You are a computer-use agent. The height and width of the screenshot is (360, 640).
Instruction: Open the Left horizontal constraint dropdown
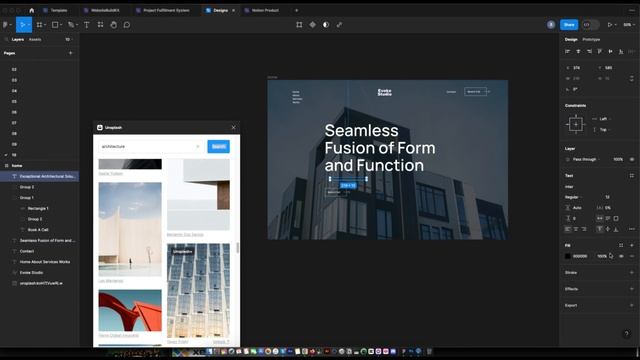[602, 119]
